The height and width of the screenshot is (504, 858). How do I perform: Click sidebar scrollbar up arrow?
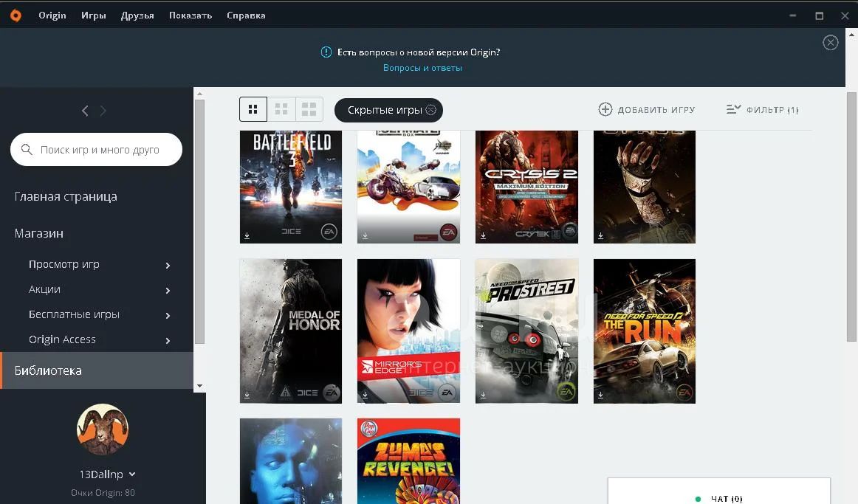coord(199,94)
